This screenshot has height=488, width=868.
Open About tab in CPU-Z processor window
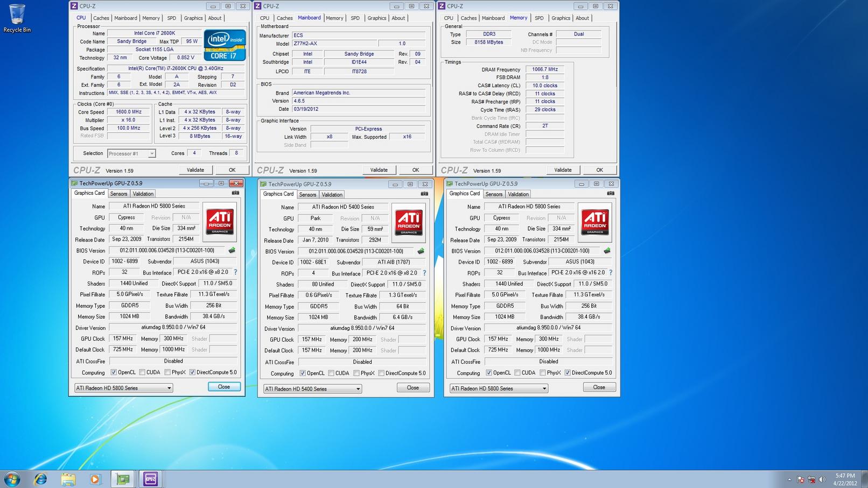(x=215, y=18)
